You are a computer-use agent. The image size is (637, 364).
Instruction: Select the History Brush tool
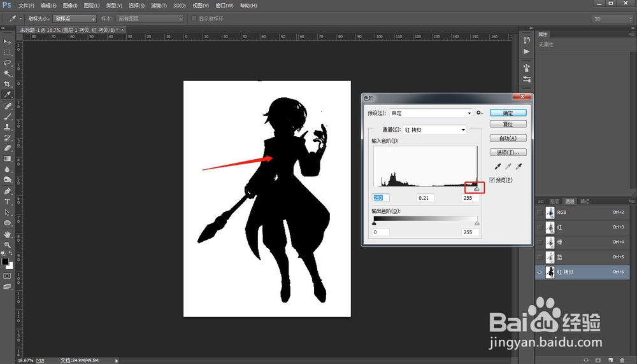click(7, 137)
